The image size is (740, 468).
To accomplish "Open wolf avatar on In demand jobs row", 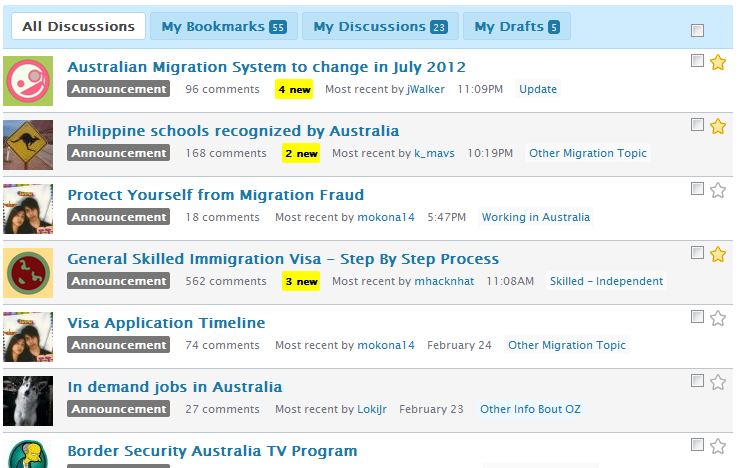I will pos(28,401).
